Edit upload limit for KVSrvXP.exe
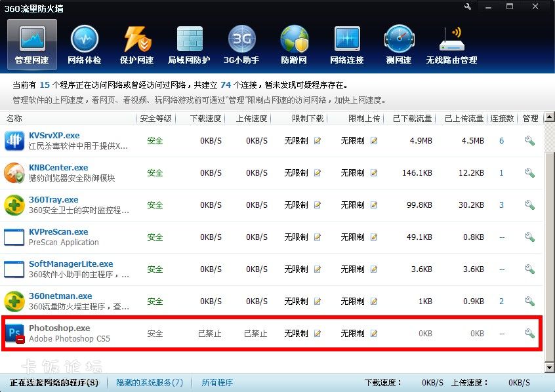The image size is (555, 392). point(374,141)
